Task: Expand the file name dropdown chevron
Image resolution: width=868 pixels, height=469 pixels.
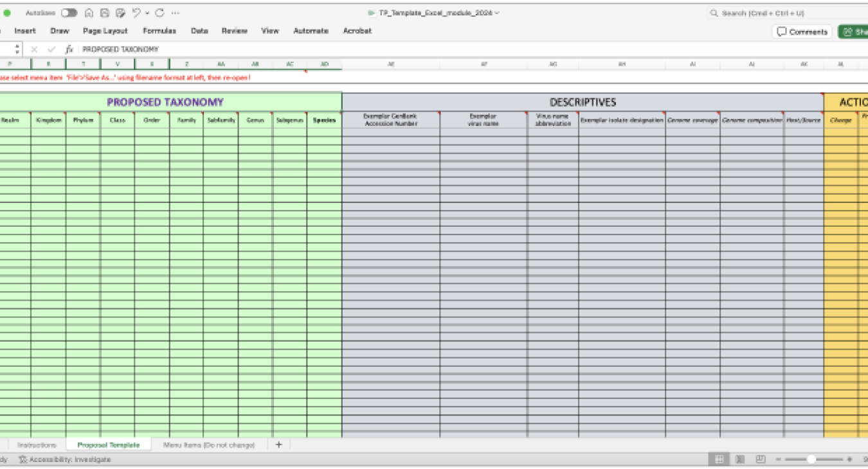Action: [x=497, y=13]
